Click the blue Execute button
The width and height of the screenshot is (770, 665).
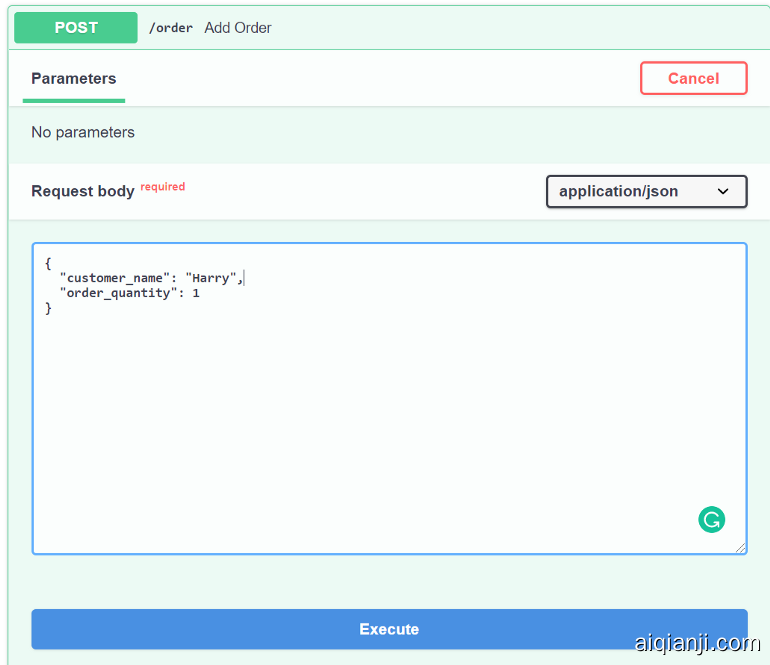(x=389, y=629)
